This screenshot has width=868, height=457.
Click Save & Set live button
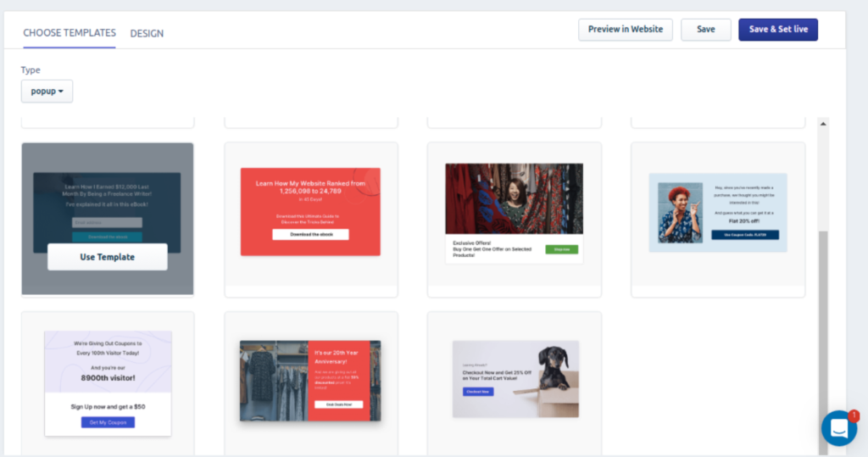click(x=778, y=30)
